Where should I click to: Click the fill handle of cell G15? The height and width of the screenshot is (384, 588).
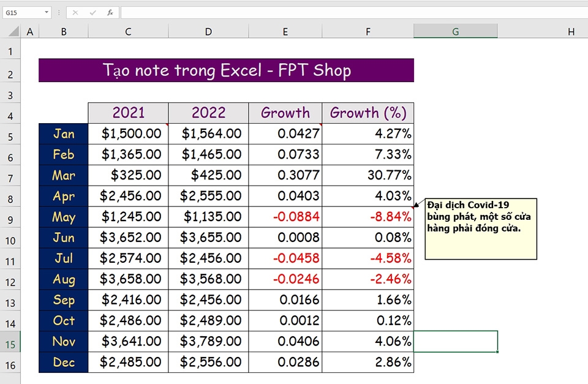(x=497, y=352)
